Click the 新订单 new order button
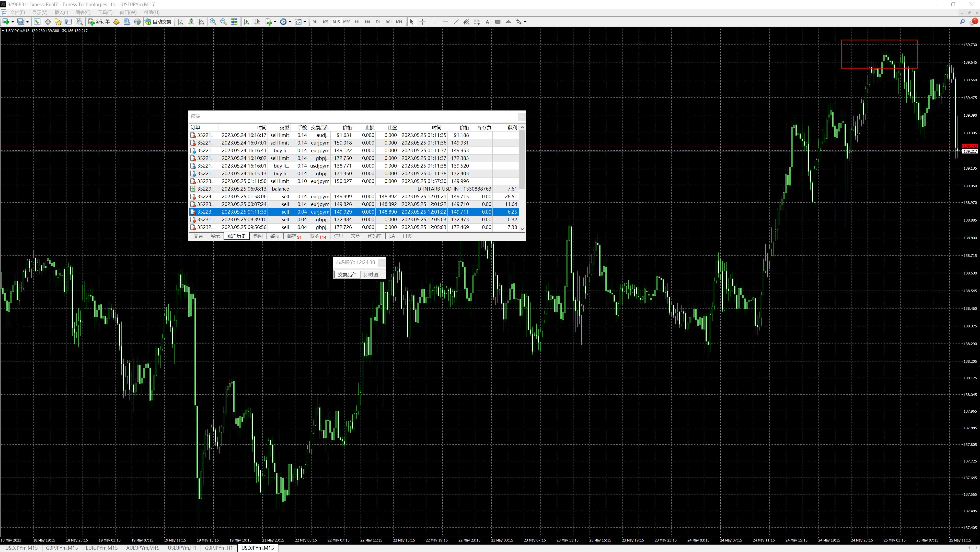 click(x=99, y=22)
